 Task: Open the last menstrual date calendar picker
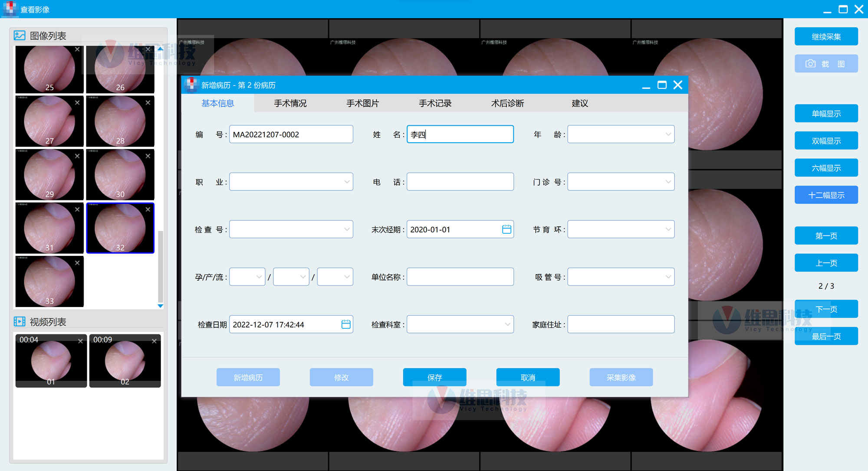[x=506, y=229]
